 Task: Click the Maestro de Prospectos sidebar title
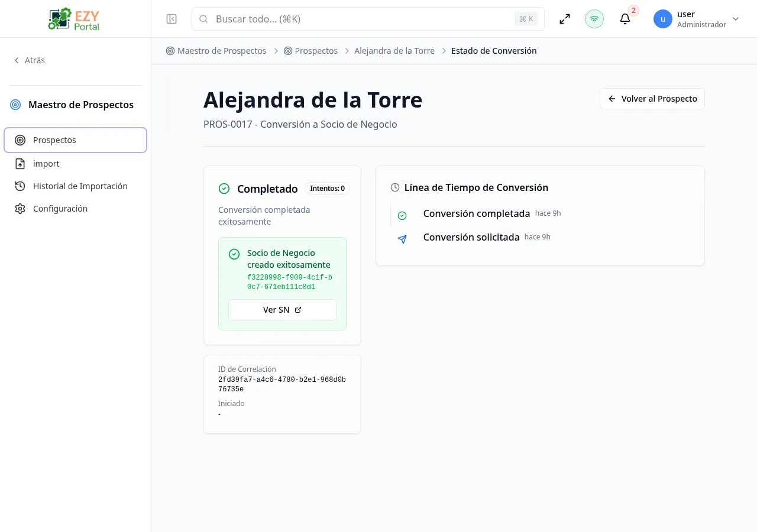(81, 105)
